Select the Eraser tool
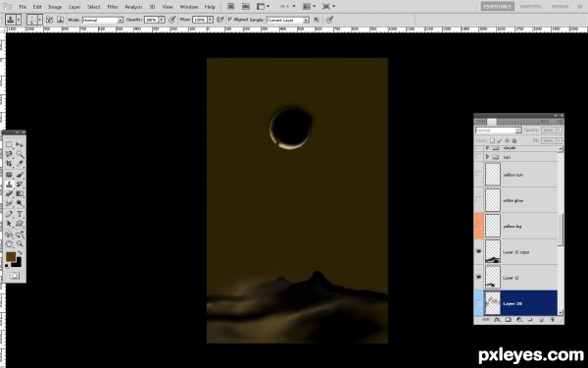Screen dimensions: 588x368 click(10, 193)
